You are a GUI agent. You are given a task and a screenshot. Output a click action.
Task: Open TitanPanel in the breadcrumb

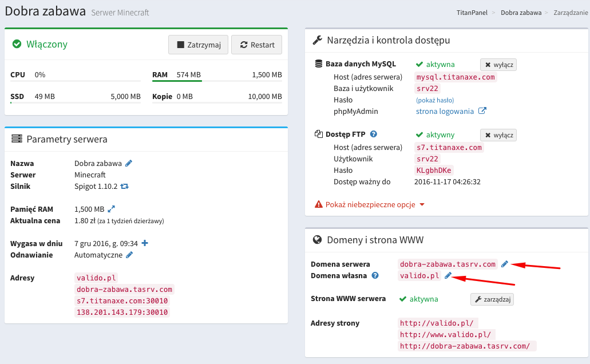coord(473,12)
